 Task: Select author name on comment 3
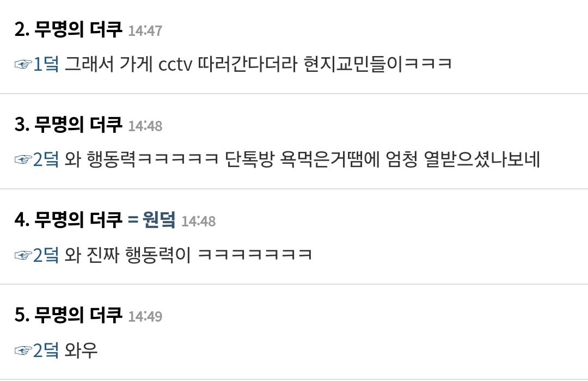(78, 125)
